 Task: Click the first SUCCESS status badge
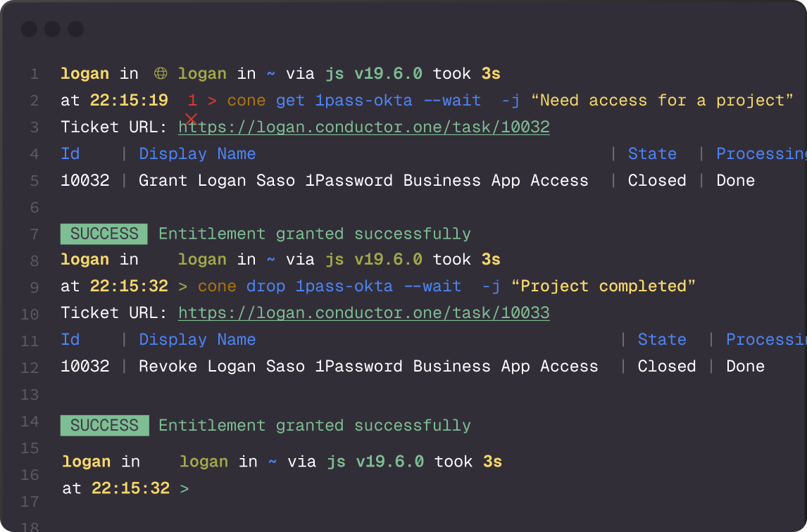pyautogui.click(x=104, y=233)
